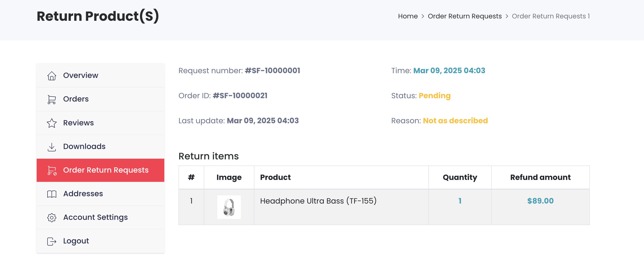Open Order Return Requests breadcrumb link

pyautogui.click(x=465, y=16)
